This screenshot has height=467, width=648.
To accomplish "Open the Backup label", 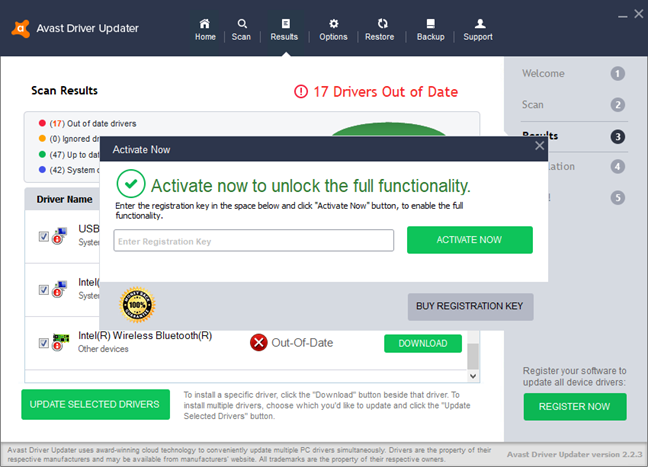I will point(431,37).
